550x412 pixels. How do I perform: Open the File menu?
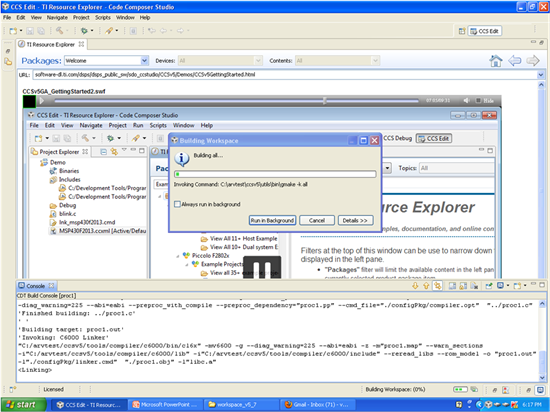point(7,18)
